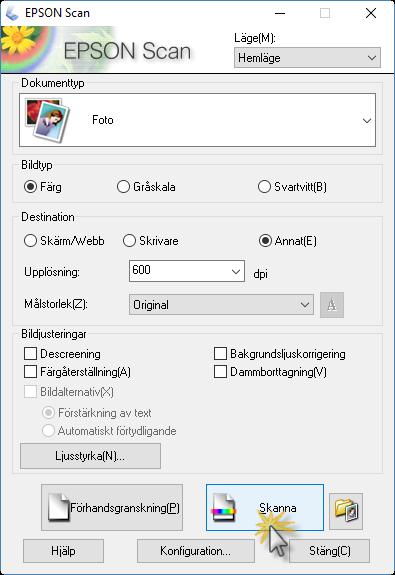Expand the Dokumenttyp Foto dropdown arrow

(367, 120)
